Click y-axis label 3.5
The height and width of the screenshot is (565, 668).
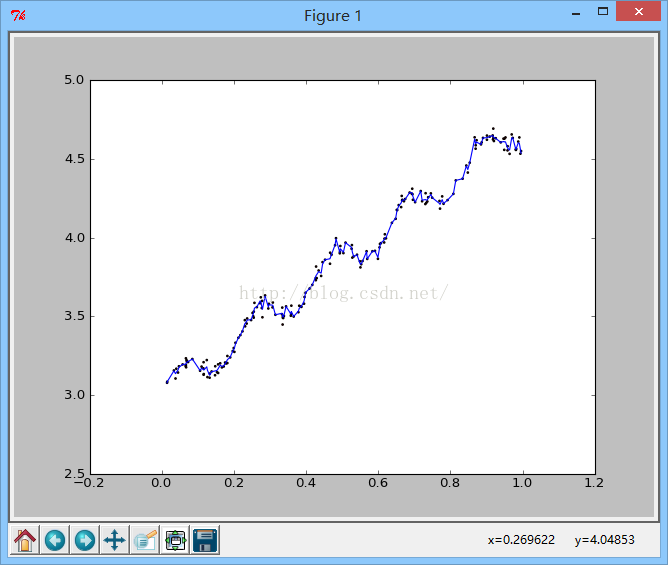click(74, 316)
